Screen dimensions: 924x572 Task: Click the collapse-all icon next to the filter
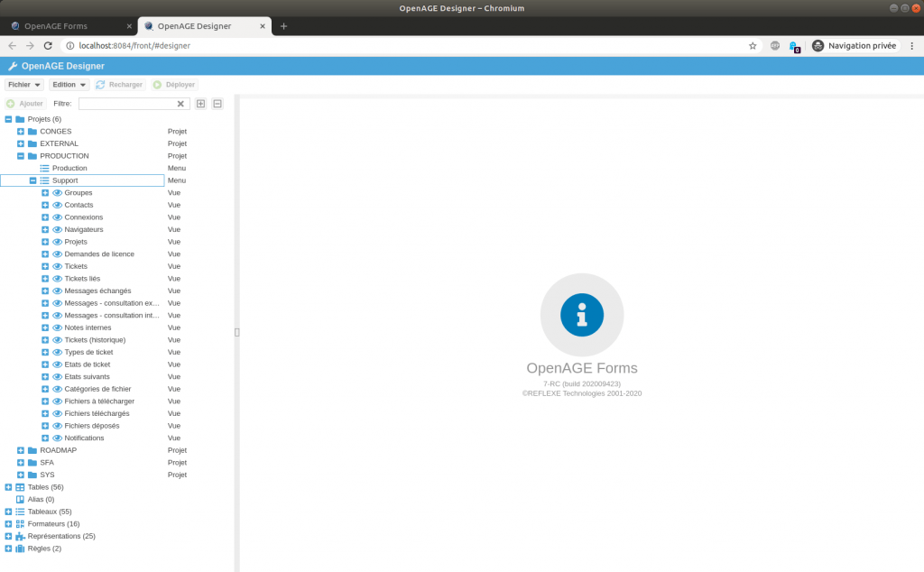tap(217, 104)
